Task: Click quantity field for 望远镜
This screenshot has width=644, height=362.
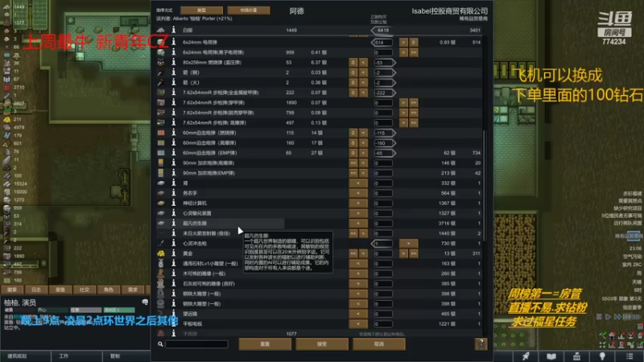Action: [x=383, y=314]
